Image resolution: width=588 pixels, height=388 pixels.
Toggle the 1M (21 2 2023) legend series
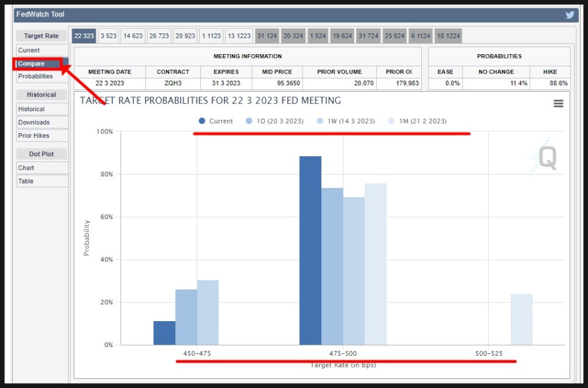point(418,121)
